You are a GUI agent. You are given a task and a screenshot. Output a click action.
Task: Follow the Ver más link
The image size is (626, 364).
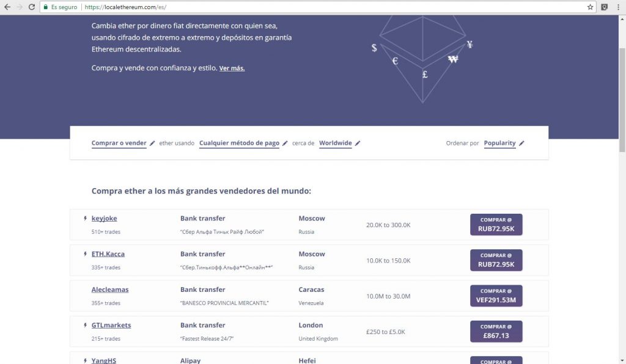[232, 68]
